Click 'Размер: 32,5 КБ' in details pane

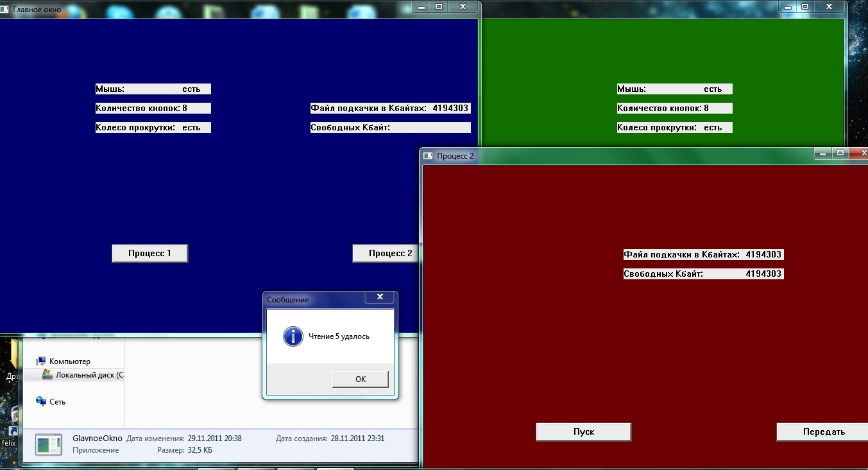[x=185, y=450]
